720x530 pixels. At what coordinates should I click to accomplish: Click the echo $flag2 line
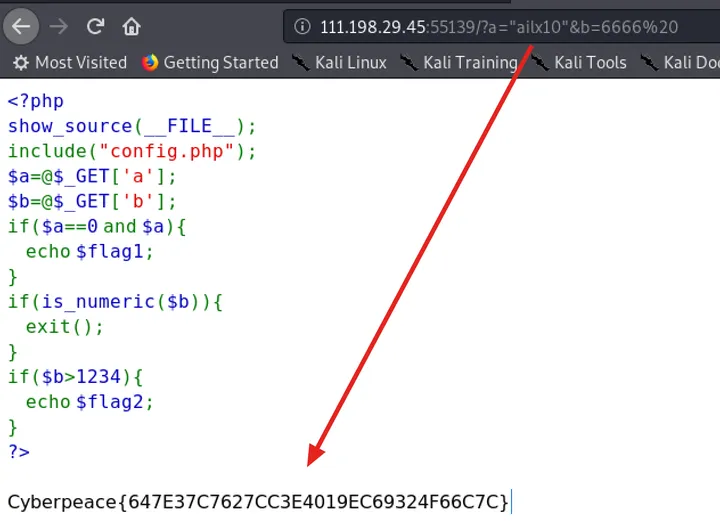click(x=90, y=402)
